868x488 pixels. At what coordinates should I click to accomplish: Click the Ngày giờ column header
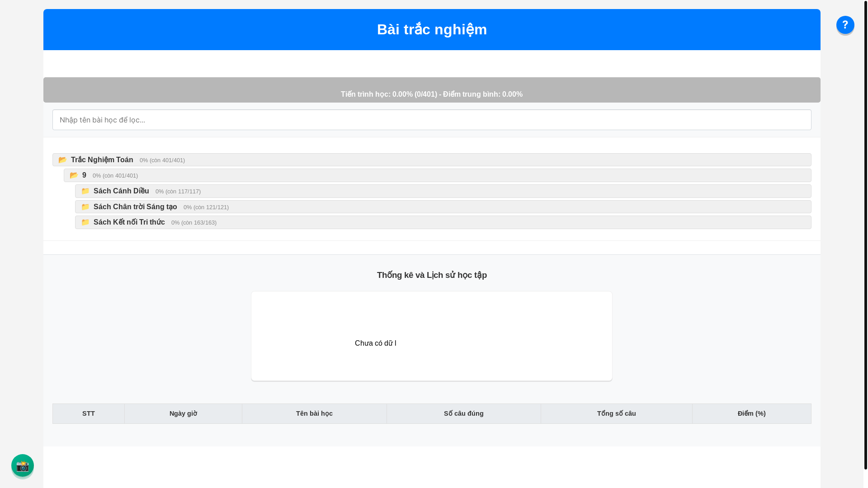pos(183,413)
